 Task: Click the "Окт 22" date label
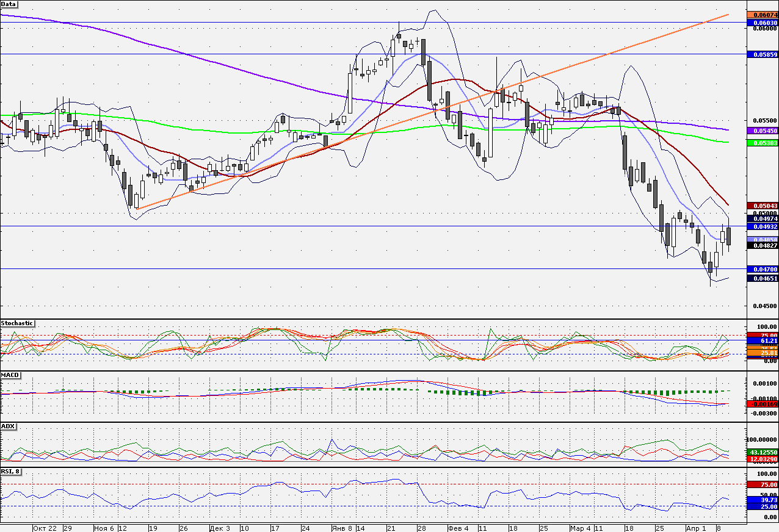coord(45,528)
